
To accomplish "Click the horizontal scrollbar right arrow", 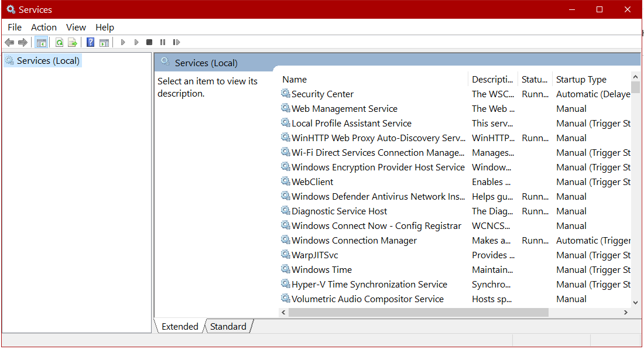I will coord(625,313).
